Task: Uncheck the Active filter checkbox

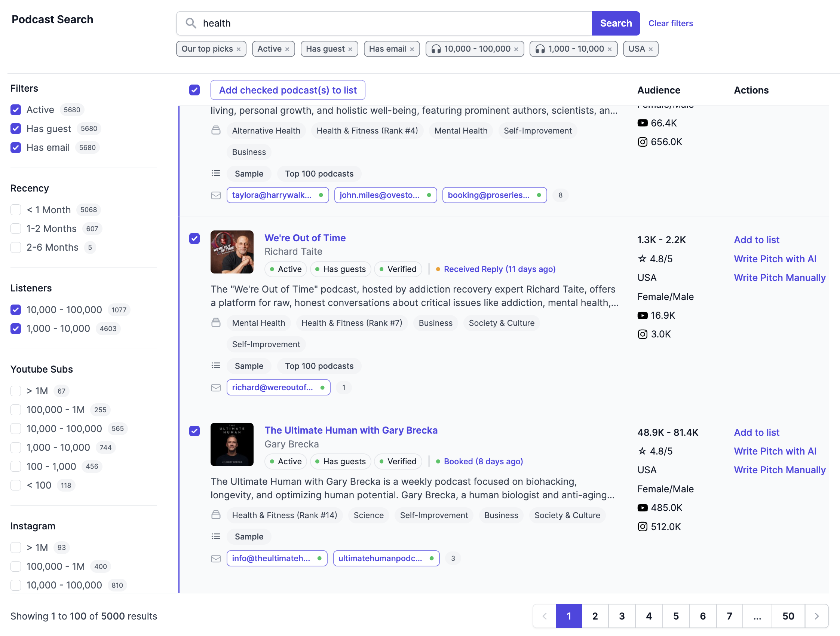Action: 16,110
